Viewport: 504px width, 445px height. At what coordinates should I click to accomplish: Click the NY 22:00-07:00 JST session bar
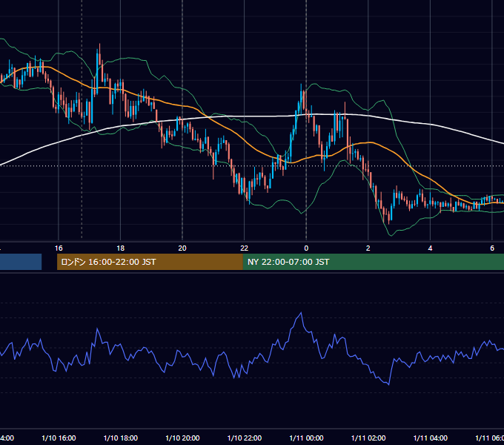(373, 262)
